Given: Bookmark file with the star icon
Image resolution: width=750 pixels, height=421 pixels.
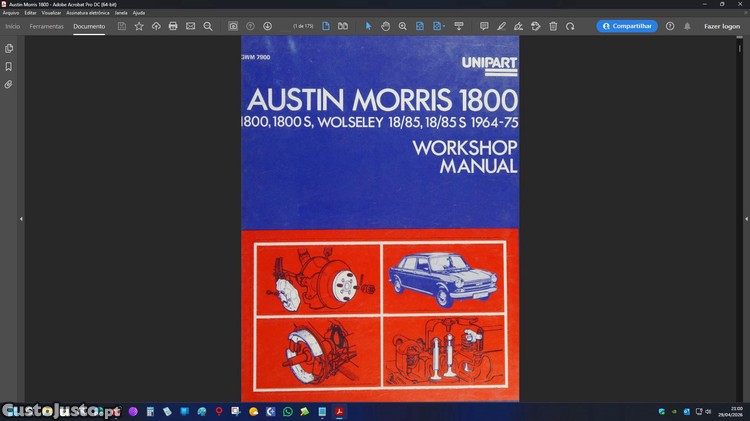Looking at the screenshot, I should [x=139, y=26].
